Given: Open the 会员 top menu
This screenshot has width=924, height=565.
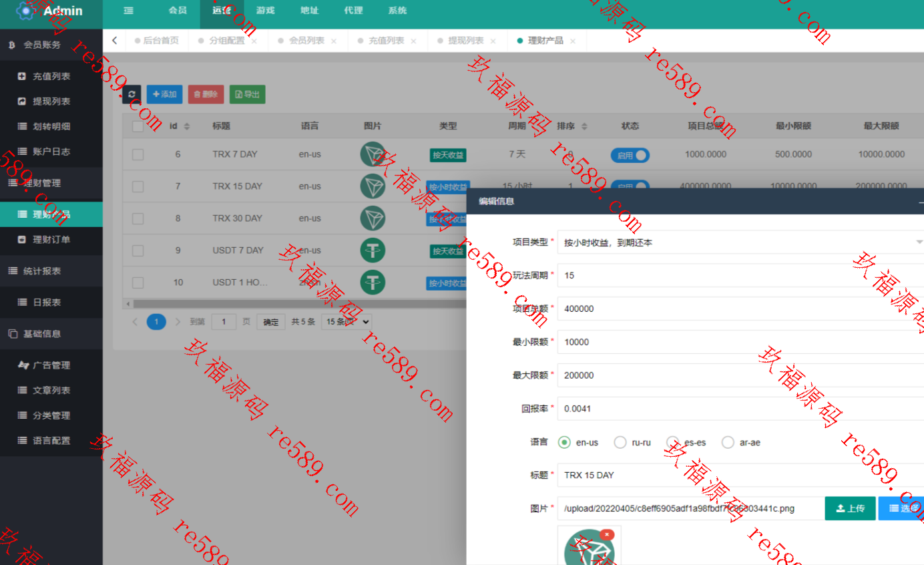Looking at the screenshot, I should [x=178, y=11].
